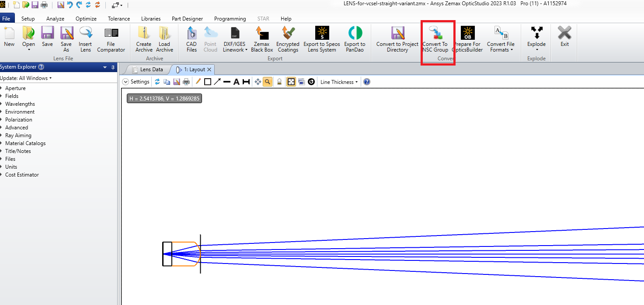
Task: Click the Save button in the ribbon
Action: click(x=47, y=37)
